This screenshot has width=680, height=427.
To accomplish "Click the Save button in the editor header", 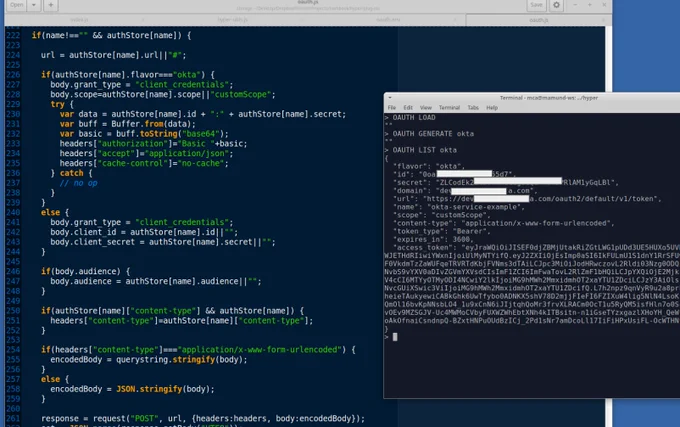I will pos(536,5).
